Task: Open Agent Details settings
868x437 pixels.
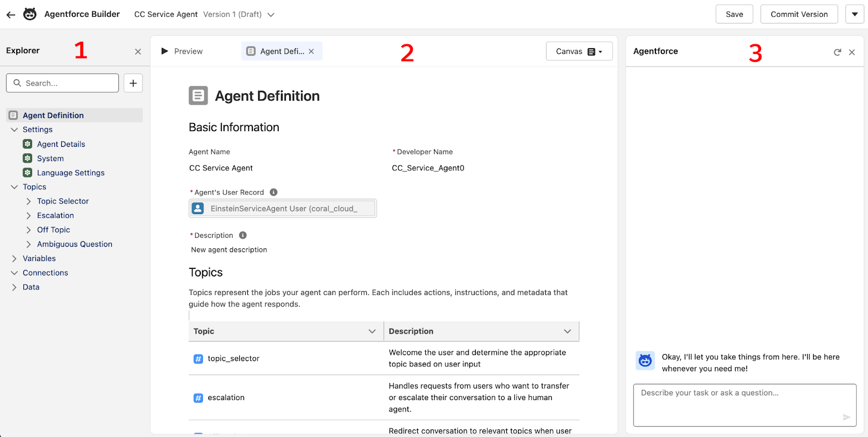Action: 61,144
